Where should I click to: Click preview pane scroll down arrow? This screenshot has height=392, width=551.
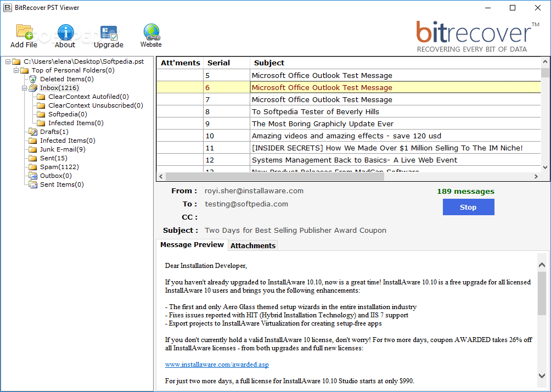pos(542,376)
